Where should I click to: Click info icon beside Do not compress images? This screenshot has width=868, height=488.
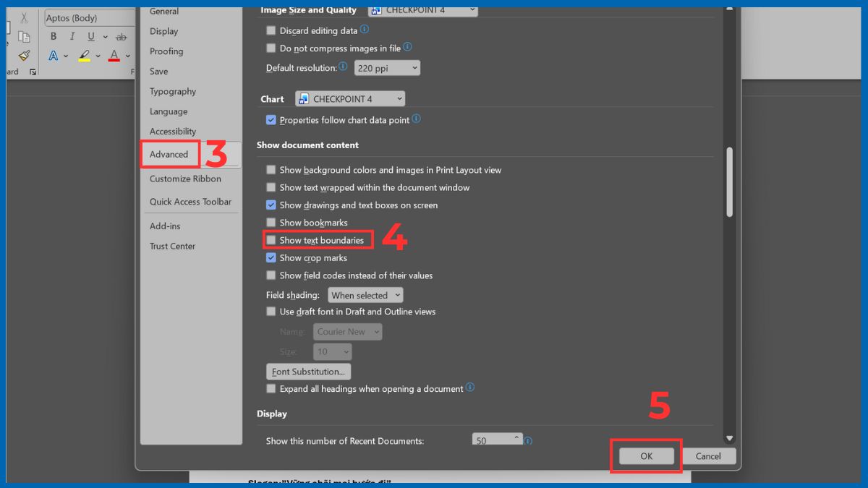click(x=407, y=47)
